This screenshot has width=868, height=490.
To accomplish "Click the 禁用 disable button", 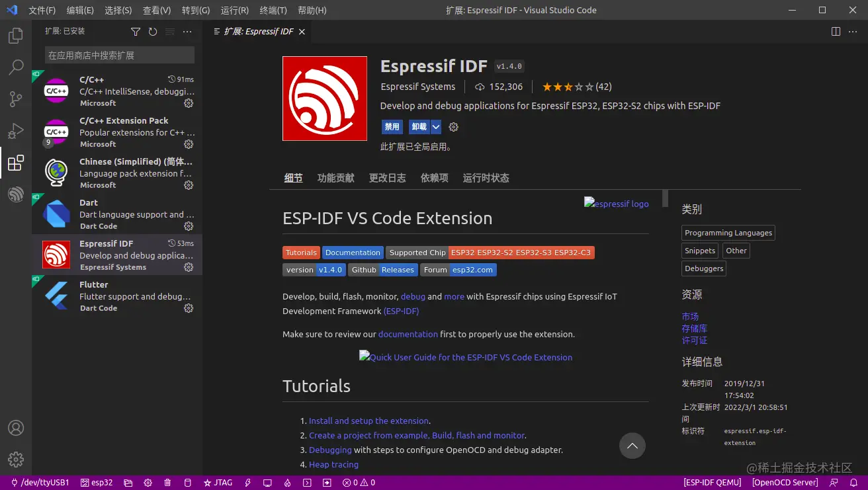I will 392,127.
